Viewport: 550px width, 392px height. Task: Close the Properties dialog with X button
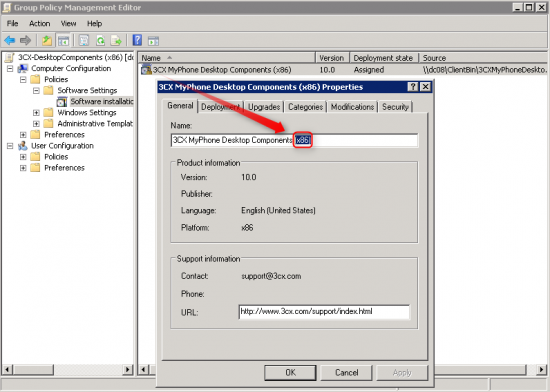(425, 87)
